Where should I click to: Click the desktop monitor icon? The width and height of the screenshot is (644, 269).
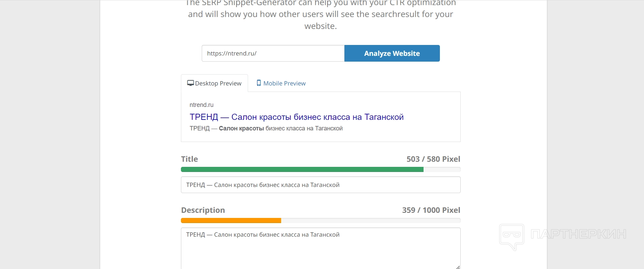[190, 83]
